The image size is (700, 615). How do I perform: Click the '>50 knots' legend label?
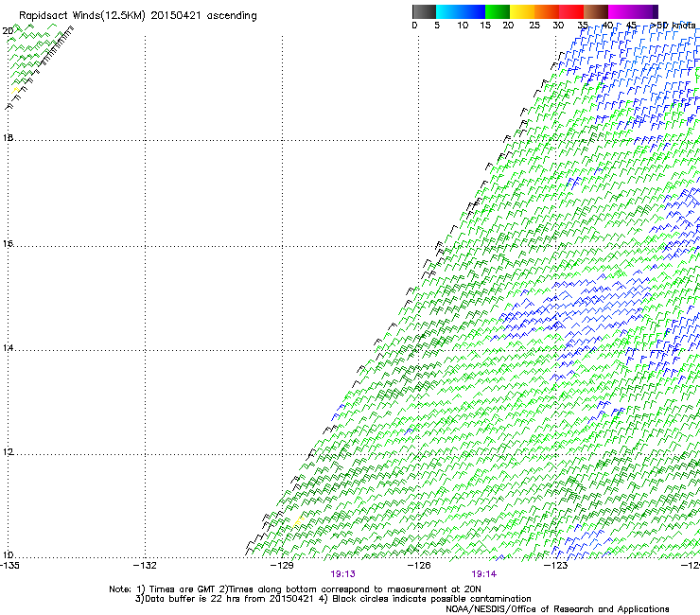coord(673,26)
